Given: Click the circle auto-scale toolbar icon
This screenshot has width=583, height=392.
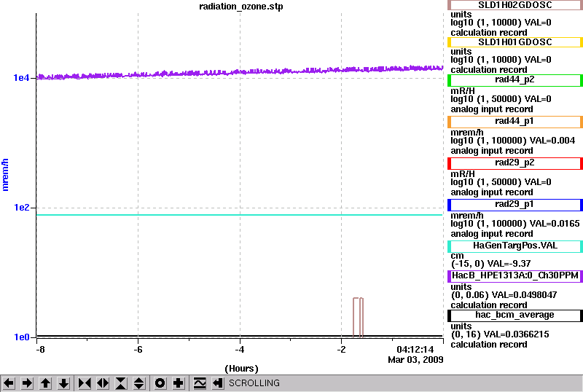Looking at the screenshot, I should point(160,383).
